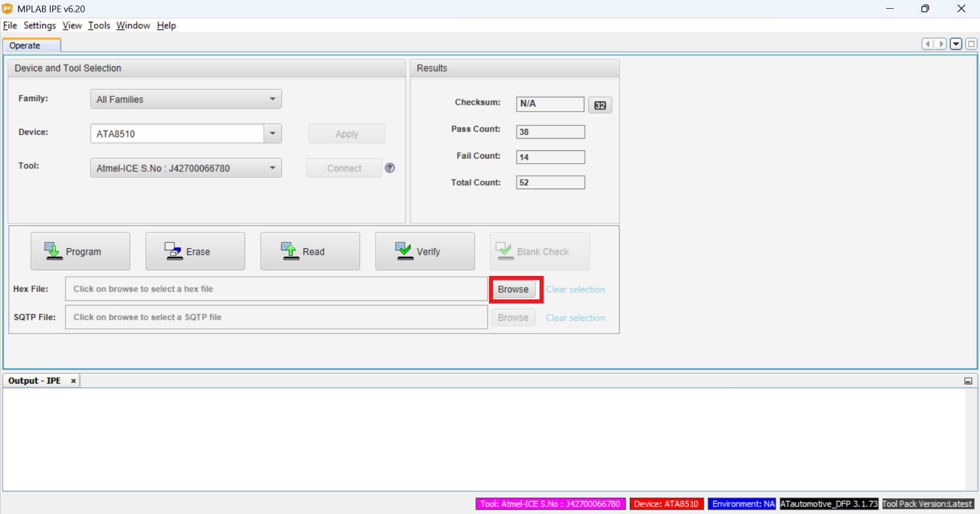980x514 pixels.
Task: Open the Family dropdown
Action: [x=186, y=99]
